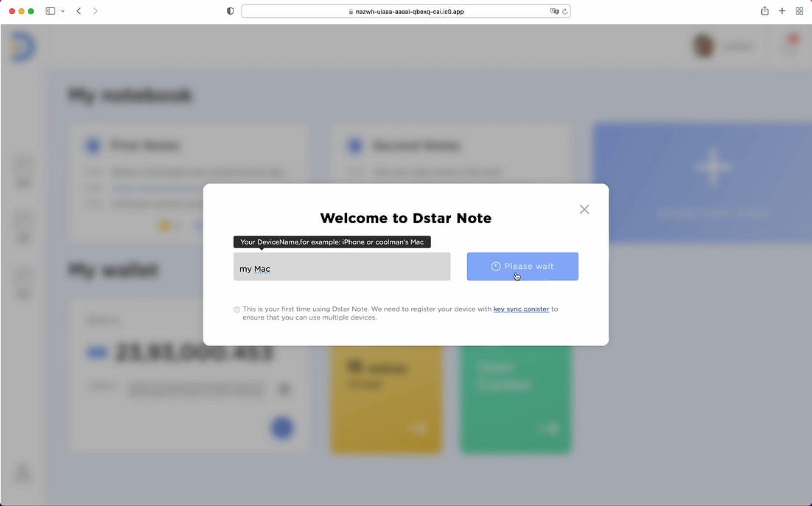Click the info icon beside the first-time notice
Screen dimensions: 812x506
coord(237,309)
